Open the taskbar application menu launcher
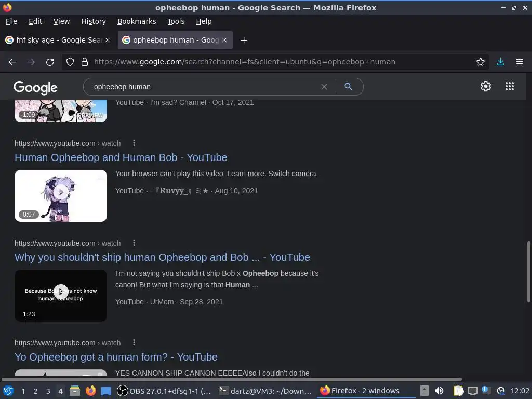The image size is (532, 399). (x=8, y=391)
